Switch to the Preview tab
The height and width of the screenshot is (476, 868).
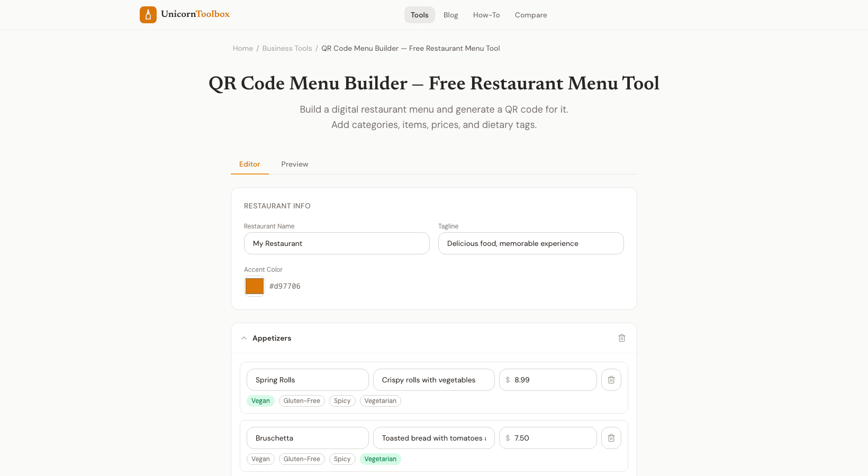(295, 164)
